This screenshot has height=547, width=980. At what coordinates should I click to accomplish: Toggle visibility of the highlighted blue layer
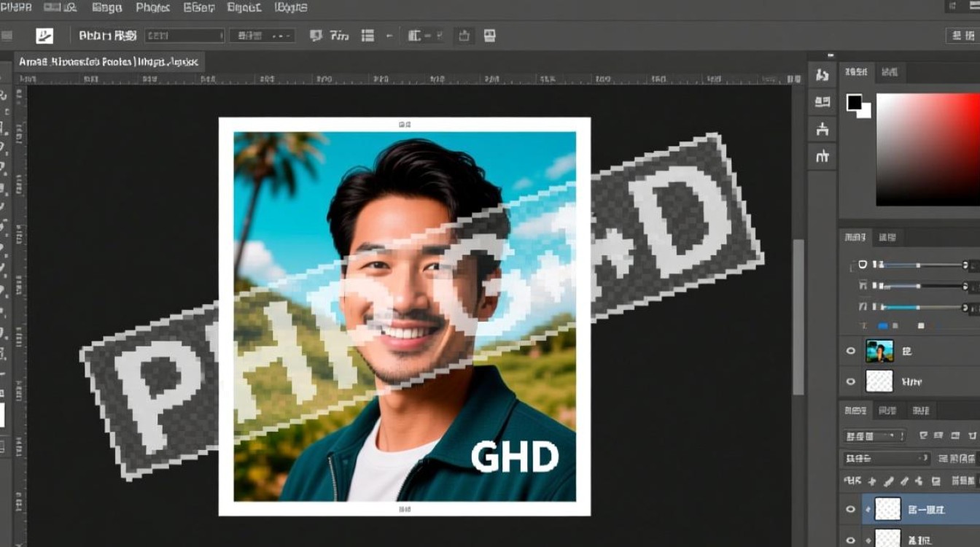(x=850, y=509)
